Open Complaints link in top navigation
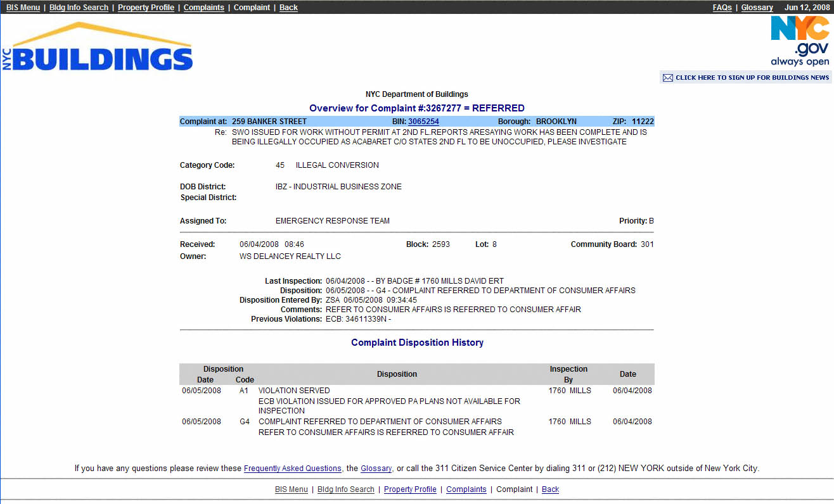This screenshot has width=834, height=504. pos(203,8)
